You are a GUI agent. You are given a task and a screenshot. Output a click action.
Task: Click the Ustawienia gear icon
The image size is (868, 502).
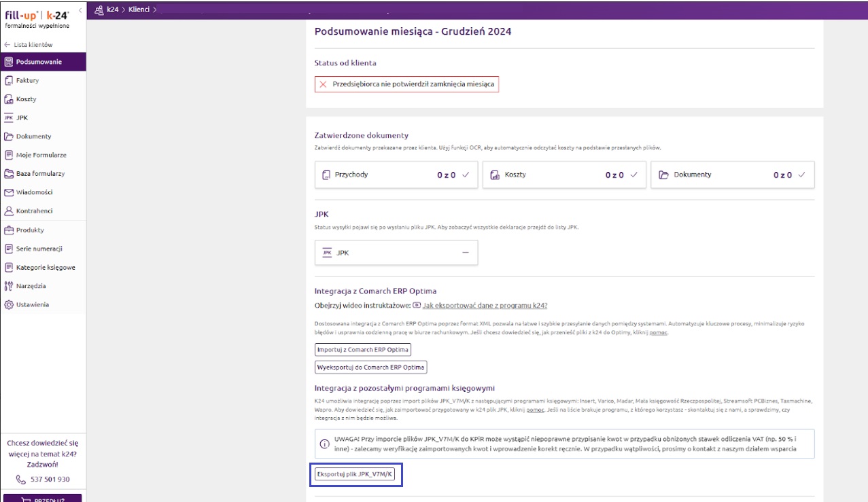pyautogui.click(x=9, y=305)
